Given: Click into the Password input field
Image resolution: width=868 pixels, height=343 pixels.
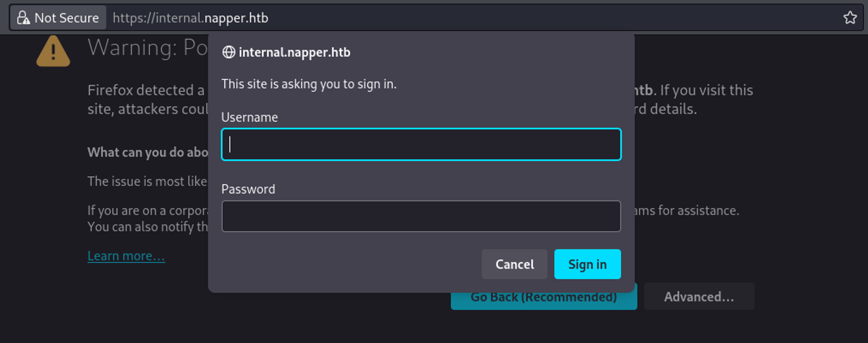Looking at the screenshot, I should [421, 216].
